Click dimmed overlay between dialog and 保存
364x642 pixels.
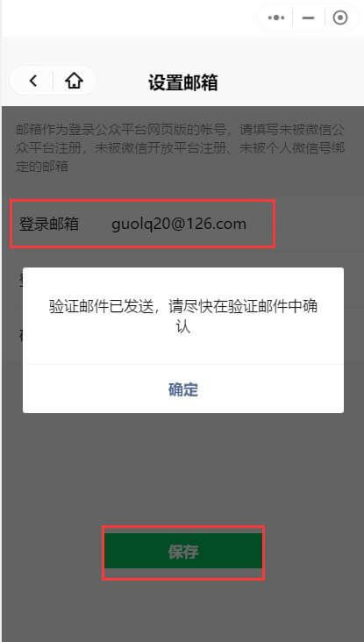tap(183, 469)
